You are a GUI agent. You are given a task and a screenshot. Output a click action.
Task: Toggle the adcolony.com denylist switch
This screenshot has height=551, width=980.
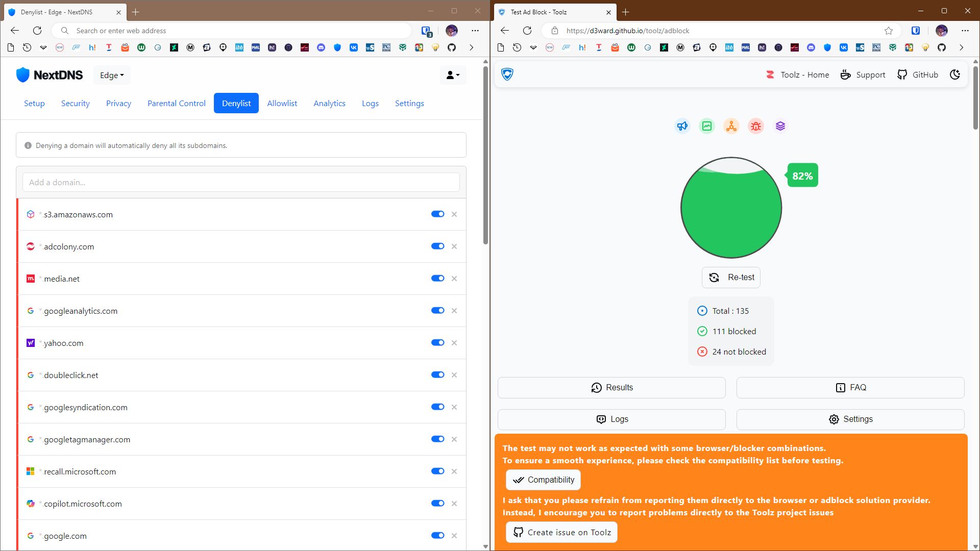(x=438, y=246)
